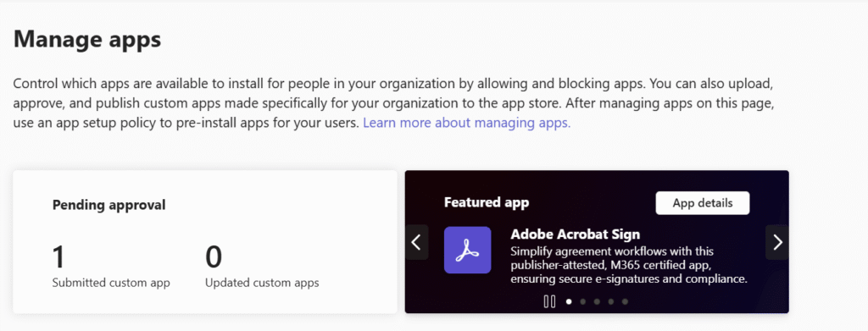The height and width of the screenshot is (331, 868).
Task: Click the Submitted custom app label
Action: coord(111,283)
